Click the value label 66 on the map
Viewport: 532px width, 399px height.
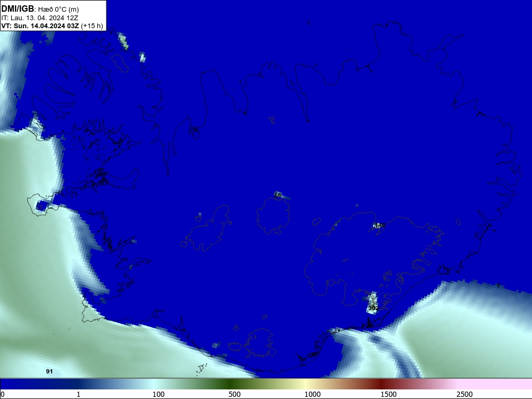[x=278, y=195]
